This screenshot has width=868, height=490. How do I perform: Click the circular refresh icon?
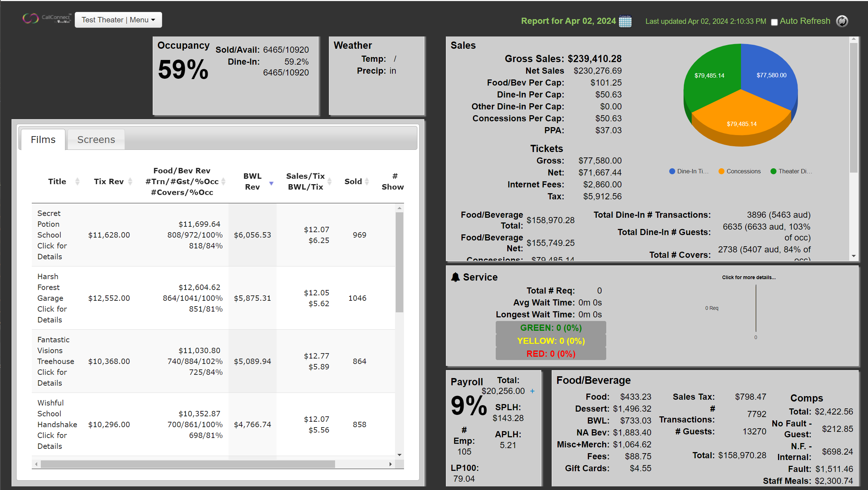coord(842,21)
